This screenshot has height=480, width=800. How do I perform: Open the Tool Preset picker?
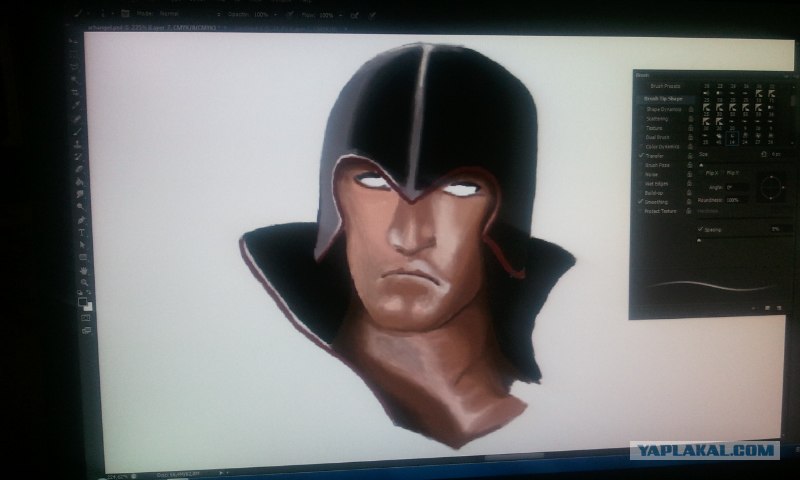click(81, 14)
